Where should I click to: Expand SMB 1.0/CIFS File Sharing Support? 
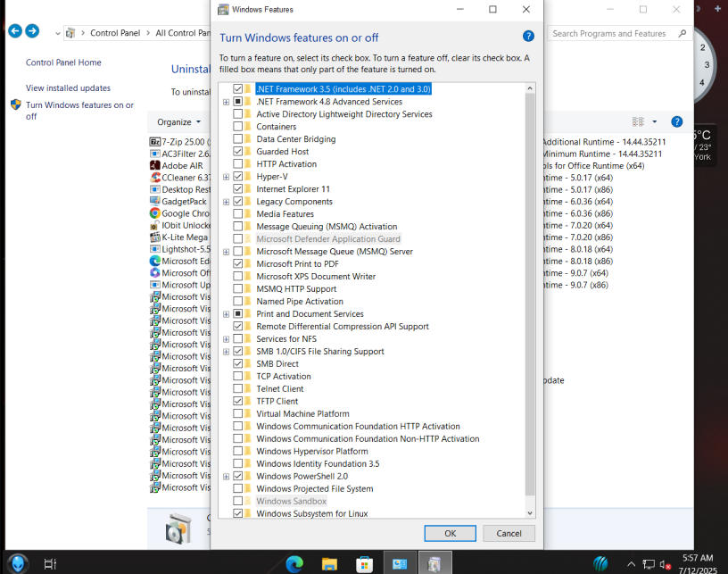coord(226,352)
